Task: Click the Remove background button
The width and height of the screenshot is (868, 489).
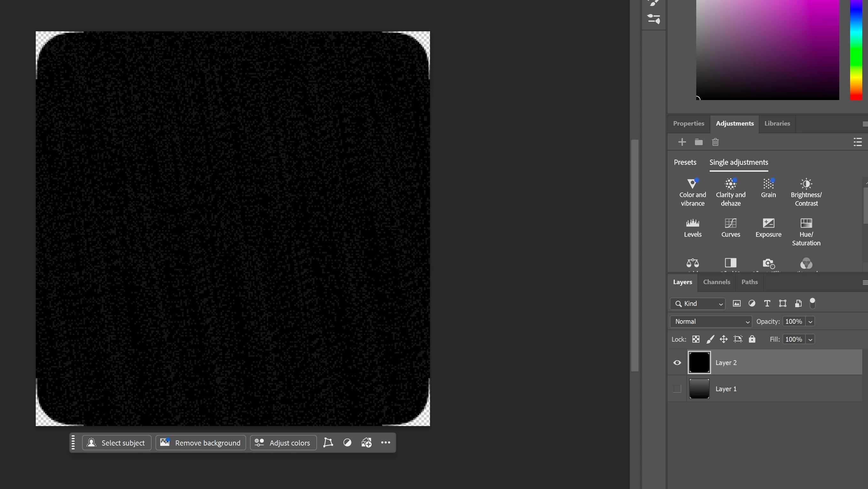Action: 201,443
